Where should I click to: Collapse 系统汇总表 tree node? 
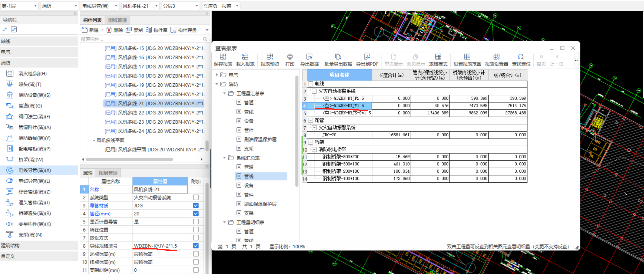click(224, 158)
